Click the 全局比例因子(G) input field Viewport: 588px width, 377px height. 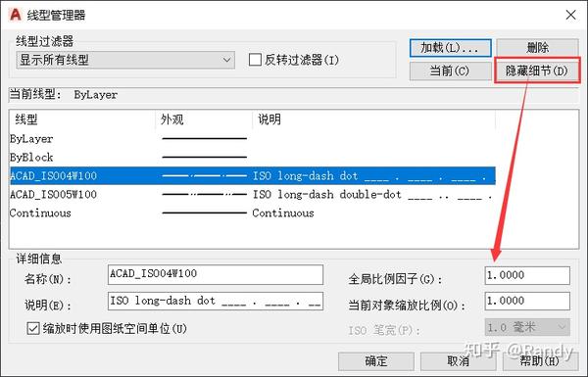(527, 275)
